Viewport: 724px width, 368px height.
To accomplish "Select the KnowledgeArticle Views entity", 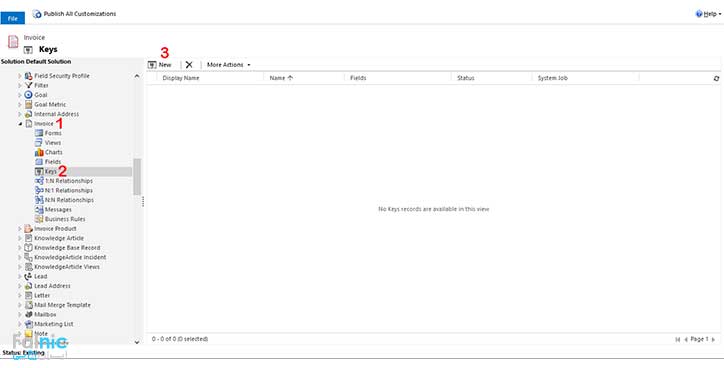I will (x=67, y=267).
